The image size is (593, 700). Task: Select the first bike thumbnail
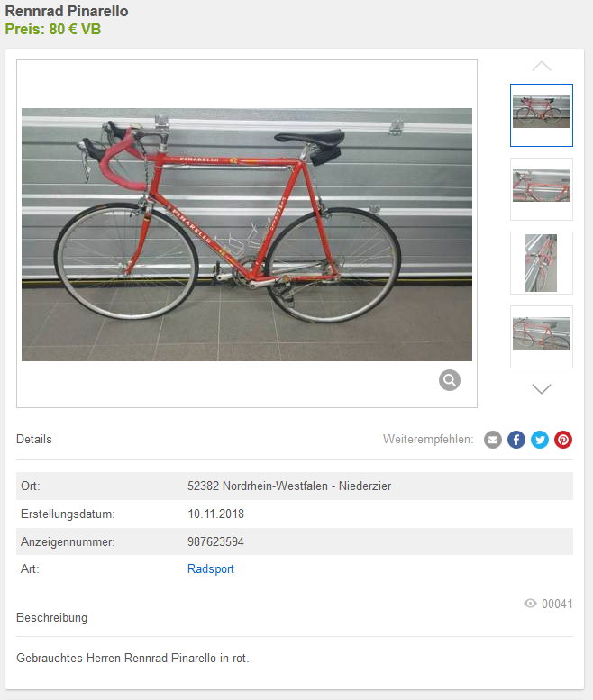542,115
